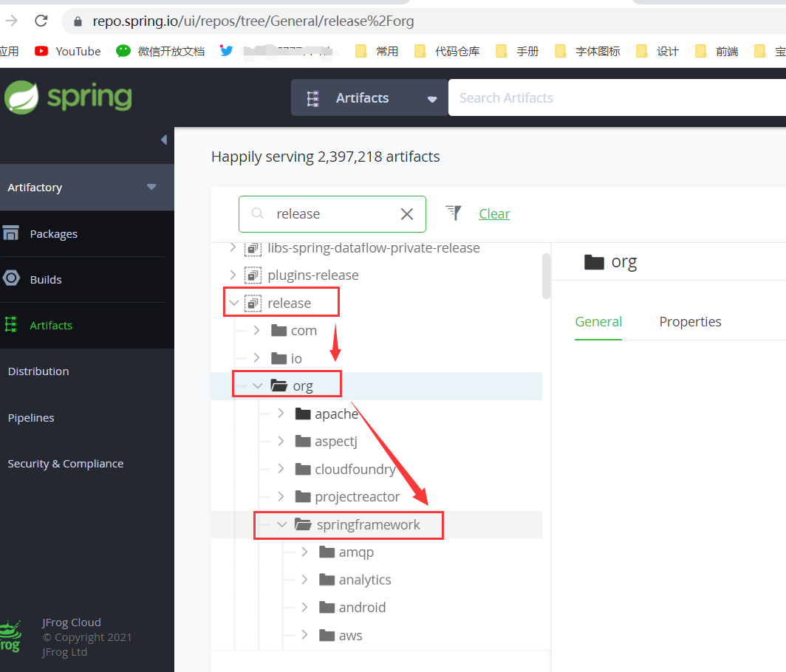Click the Artifacts tree icon in sidebar
Viewport: 786px width, 672px height.
[10, 324]
